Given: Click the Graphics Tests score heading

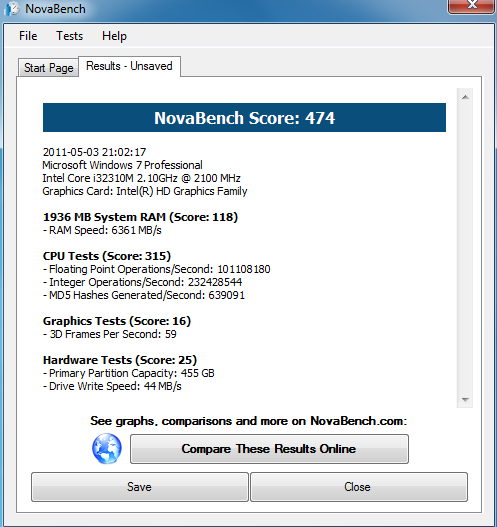Looking at the screenshot, I should tap(117, 321).
